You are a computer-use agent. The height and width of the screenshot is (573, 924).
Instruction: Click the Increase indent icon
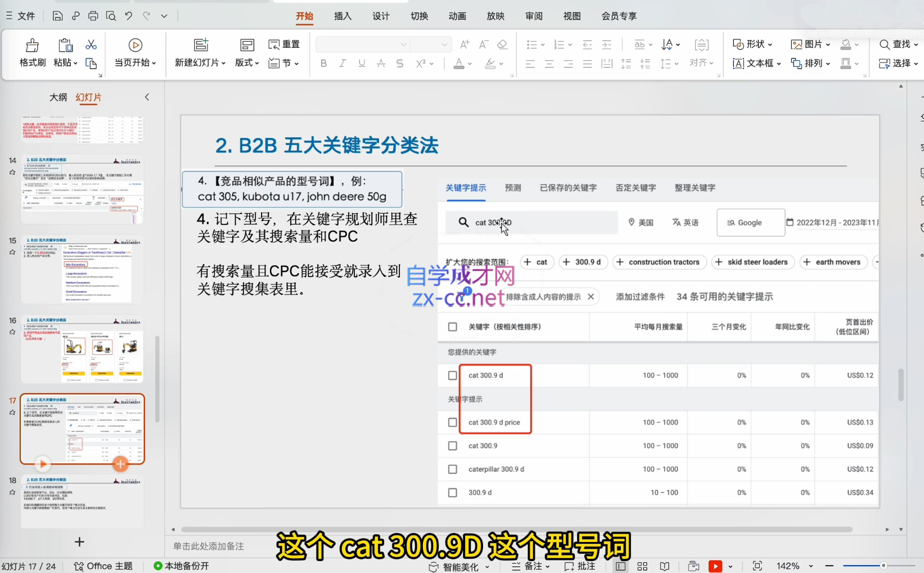607,44
